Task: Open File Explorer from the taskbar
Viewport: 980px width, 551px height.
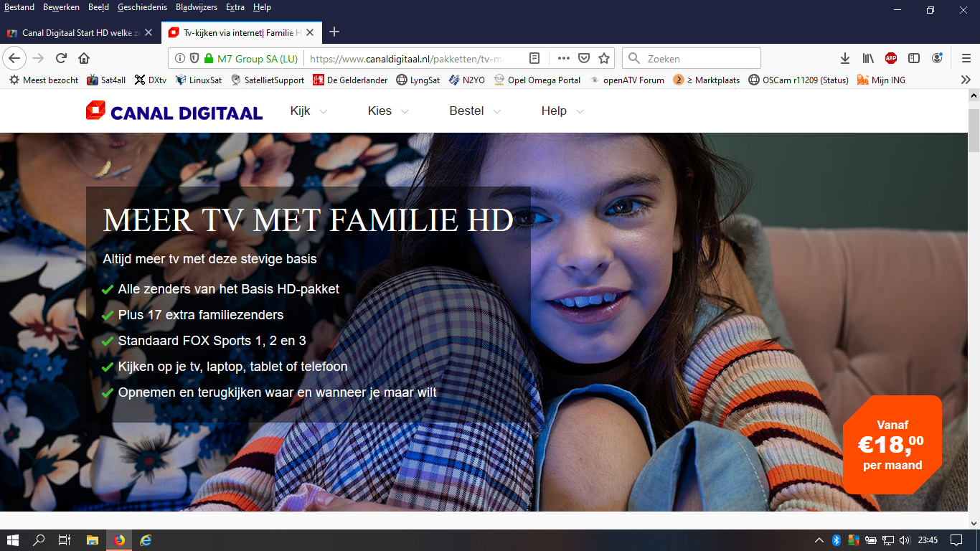Action: 92,540
